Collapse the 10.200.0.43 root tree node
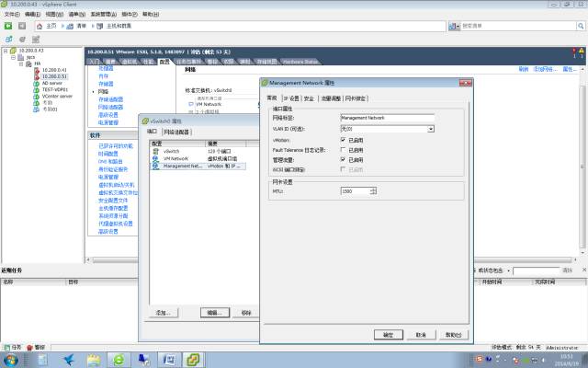This screenshot has width=588, height=368. point(6,51)
